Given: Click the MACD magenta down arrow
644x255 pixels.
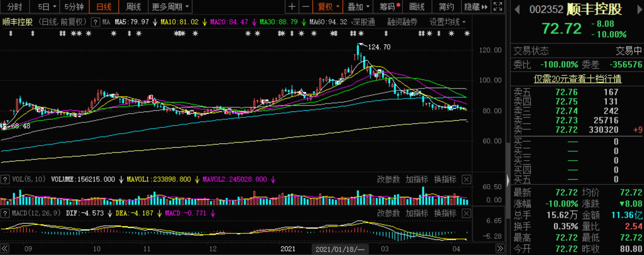Looking at the screenshot, I should (213, 214).
